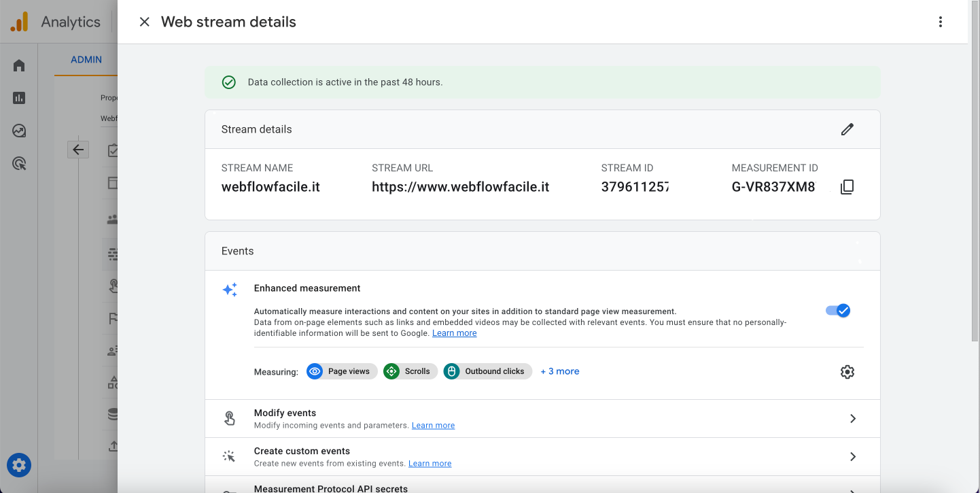Select the ADMIN tab
This screenshot has width=980, height=493.
pyautogui.click(x=86, y=60)
